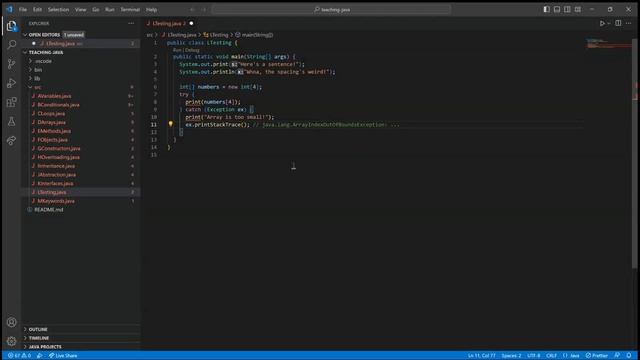Open the Source Control view
The width and height of the screenshot is (640, 360).
coord(11,64)
